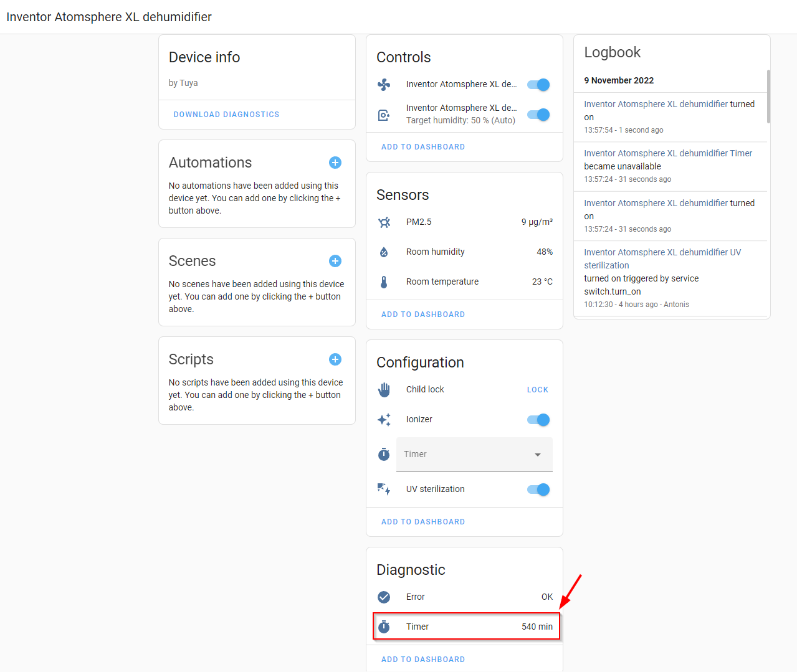Click the Room humidity droplet icon
The height and width of the screenshot is (672, 797).
(x=384, y=252)
